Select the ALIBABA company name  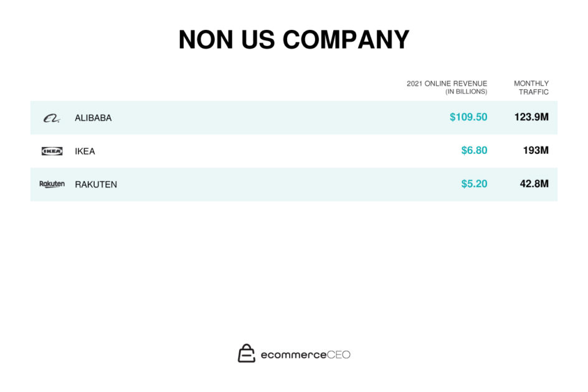click(93, 118)
